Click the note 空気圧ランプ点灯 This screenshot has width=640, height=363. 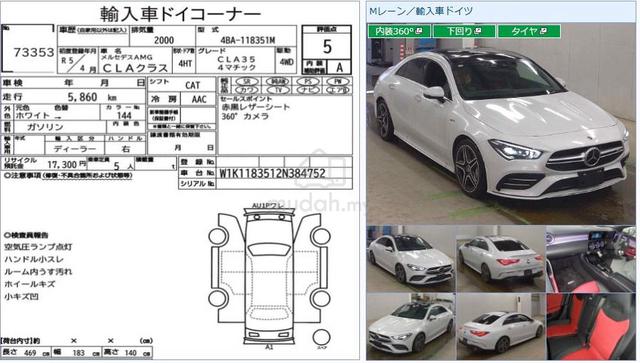coord(38,247)
